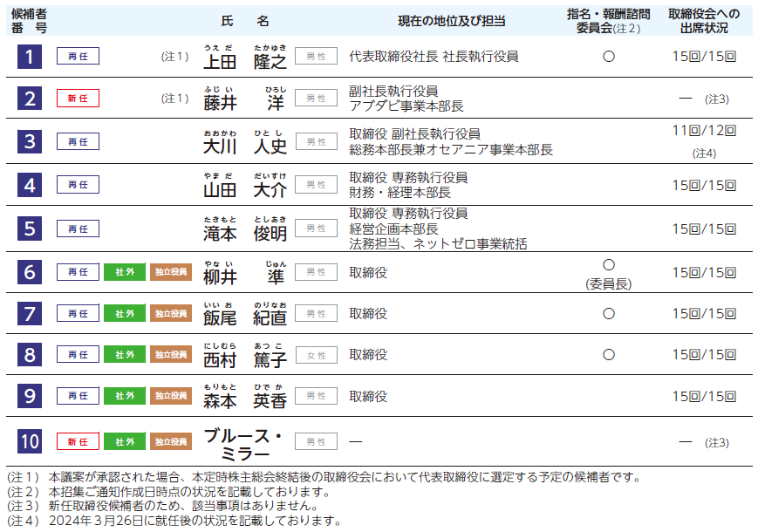
Task: Click the name 森本 英香
Action: 244,400
